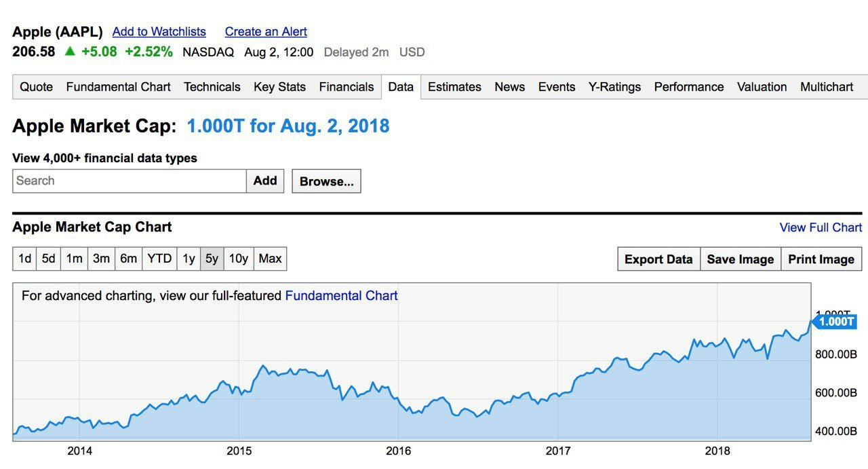Click into the financial data Search field
Viewport: 868px width, 469px height.
click(129, 181)
